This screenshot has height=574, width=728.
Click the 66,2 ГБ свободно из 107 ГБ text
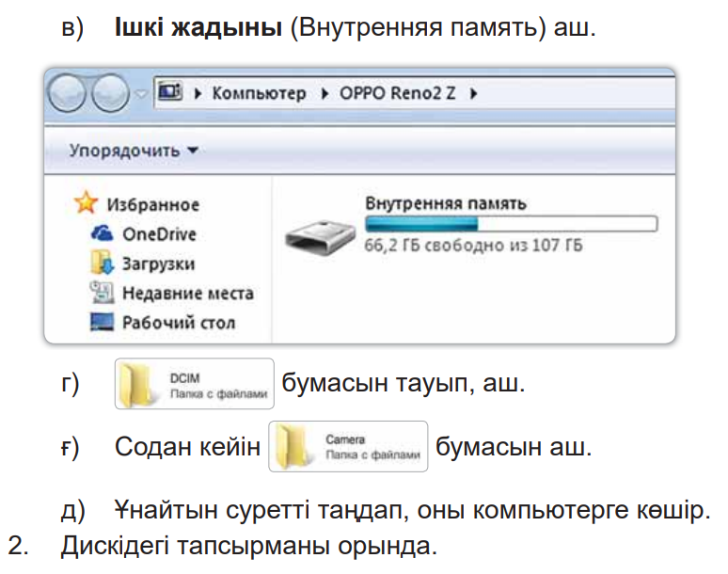[473, 245]
